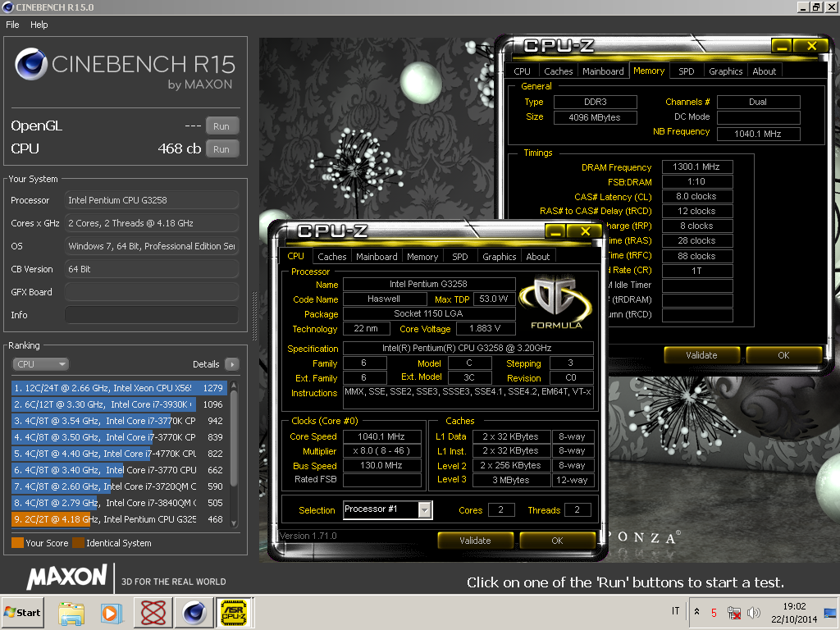Select ranking row Xeon X56 score 1279
The height and width of the screenshot is (630, 840).
click(119, 388)
